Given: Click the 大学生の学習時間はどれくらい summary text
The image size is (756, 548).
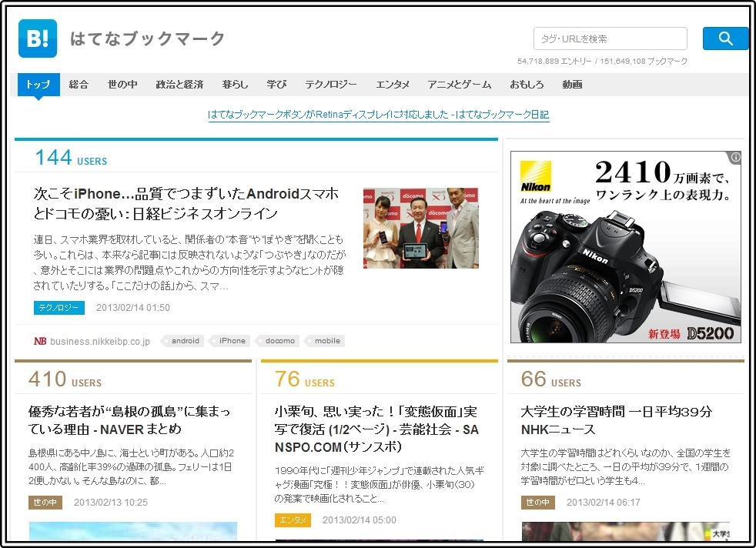Looking at the screenshot, I should 625,467.
